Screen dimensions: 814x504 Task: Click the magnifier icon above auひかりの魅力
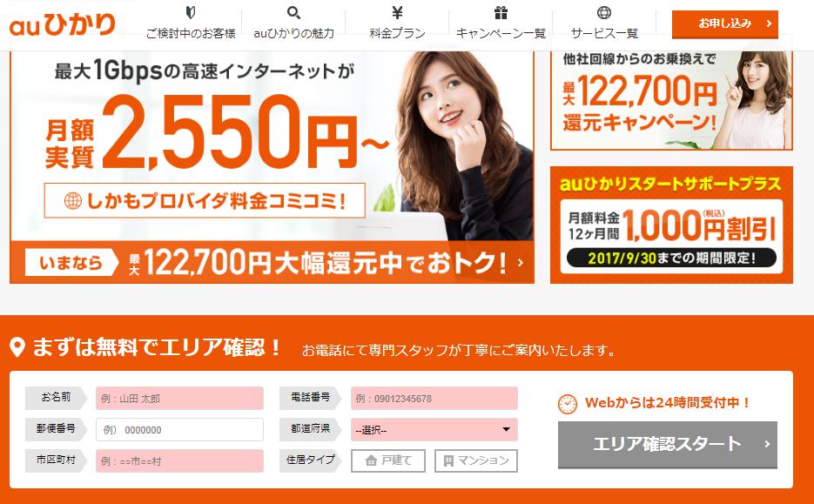pos(294,12)
